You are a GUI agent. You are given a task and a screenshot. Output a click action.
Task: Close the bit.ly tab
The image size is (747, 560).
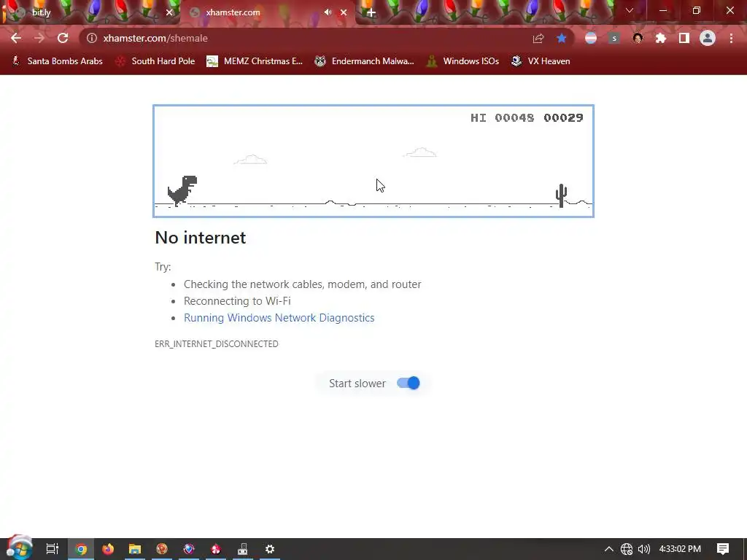(169, 12)
